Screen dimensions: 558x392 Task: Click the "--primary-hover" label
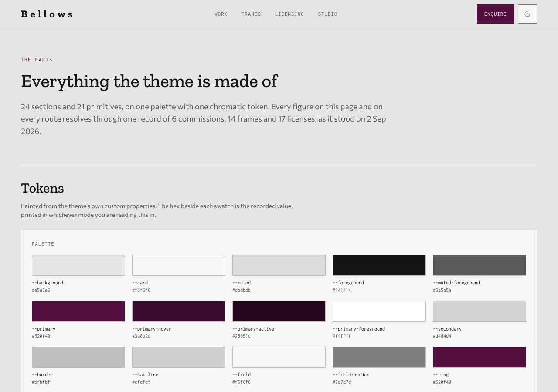point(152,329)
